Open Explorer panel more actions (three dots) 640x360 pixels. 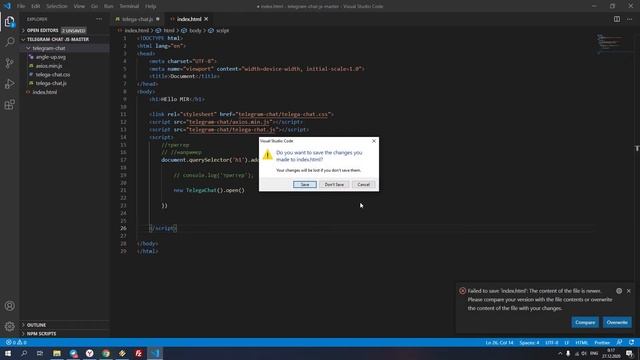click(99, 19)
